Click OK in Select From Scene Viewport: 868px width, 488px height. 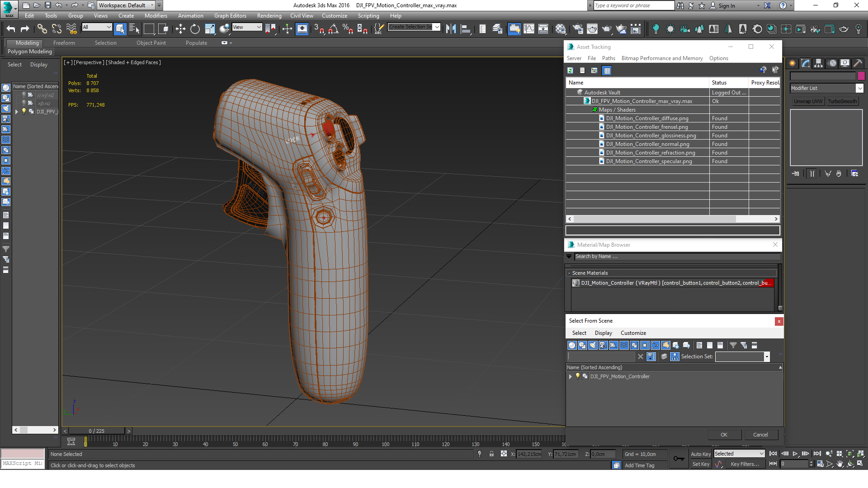[724, 435]
